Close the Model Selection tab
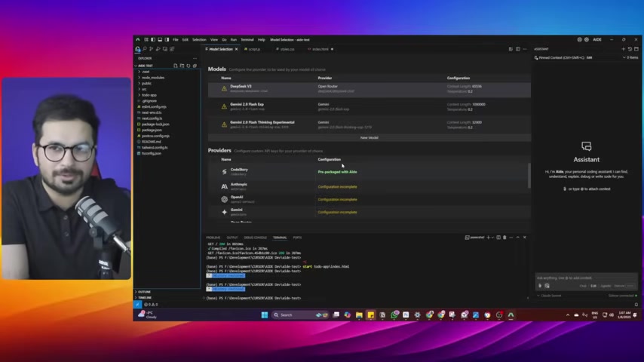 click(236, 49)
